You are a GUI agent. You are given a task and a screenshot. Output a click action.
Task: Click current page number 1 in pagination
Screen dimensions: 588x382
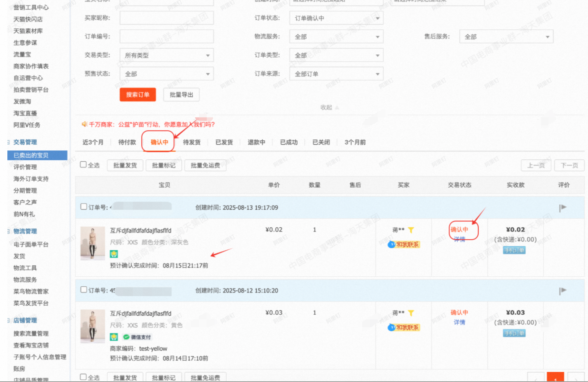coord(555,377)
